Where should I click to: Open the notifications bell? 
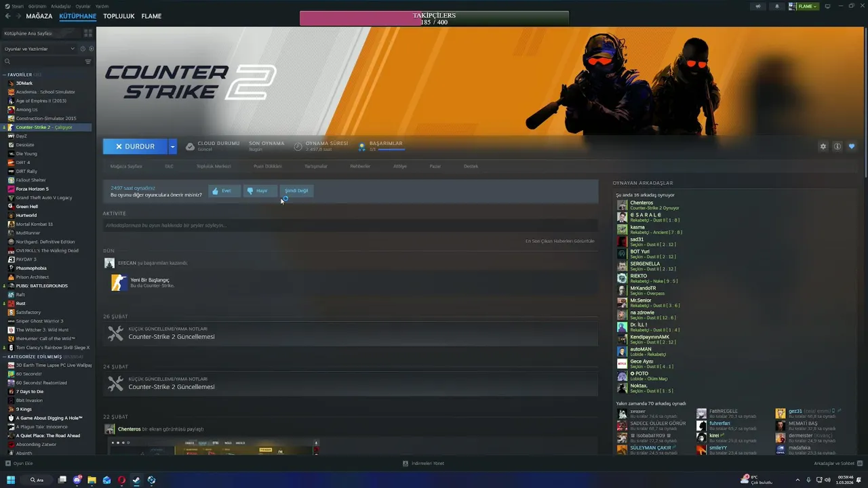coord(777,6)
